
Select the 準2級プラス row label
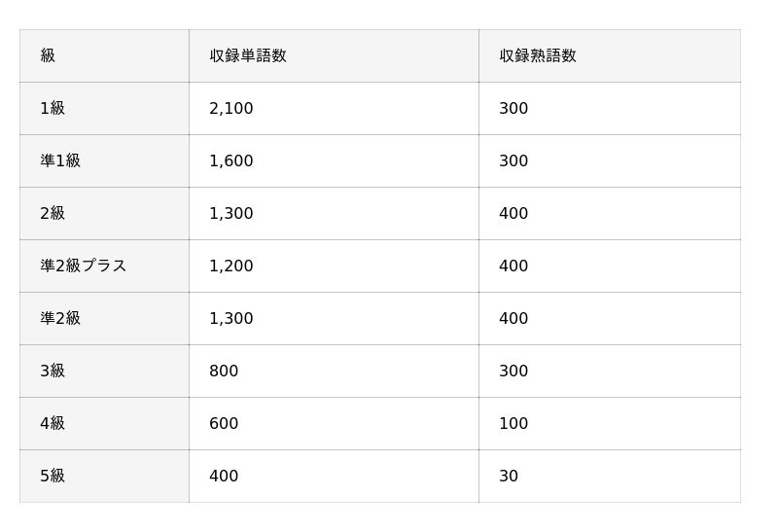[x=84, y=266]
